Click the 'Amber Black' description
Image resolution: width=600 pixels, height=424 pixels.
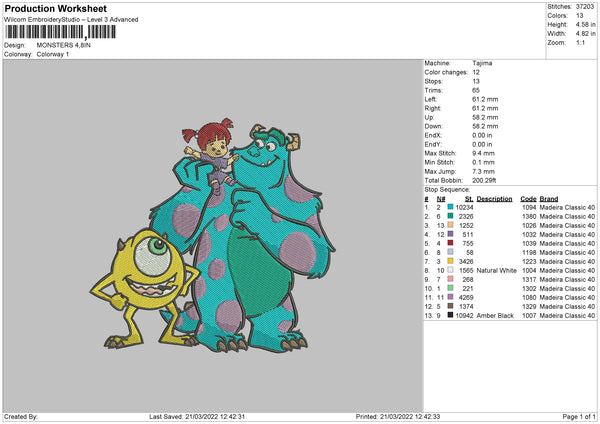pos(495,315)
